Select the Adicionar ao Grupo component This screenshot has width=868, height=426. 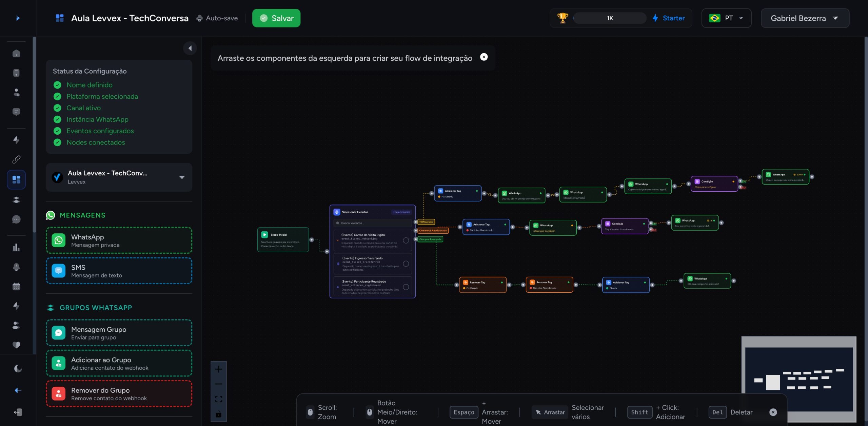119,364
